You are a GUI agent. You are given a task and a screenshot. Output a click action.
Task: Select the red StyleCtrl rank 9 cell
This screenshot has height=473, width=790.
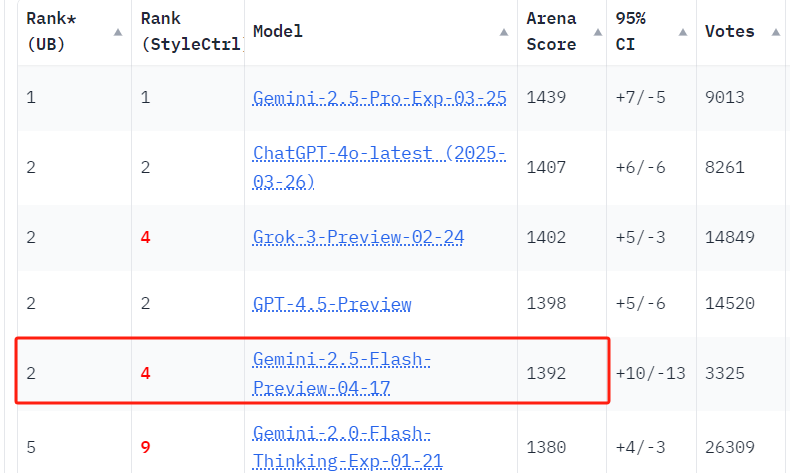click(x=146, y=447)
